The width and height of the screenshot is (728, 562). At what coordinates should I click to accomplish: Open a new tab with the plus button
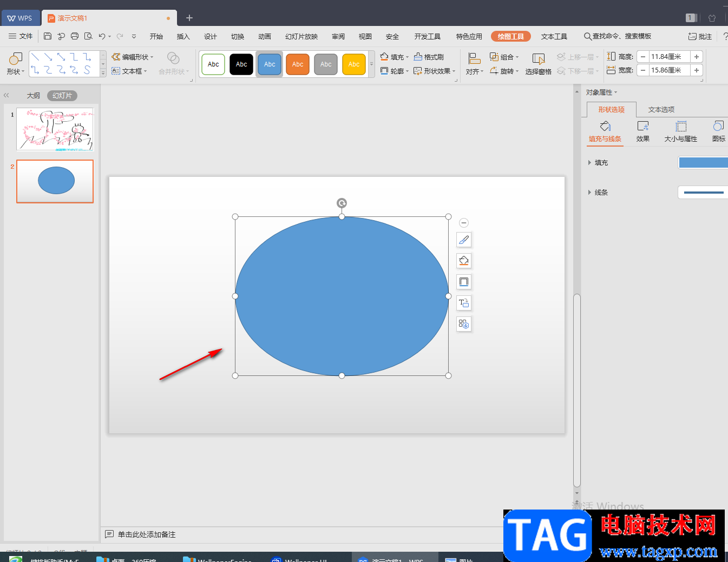point(189,18)
